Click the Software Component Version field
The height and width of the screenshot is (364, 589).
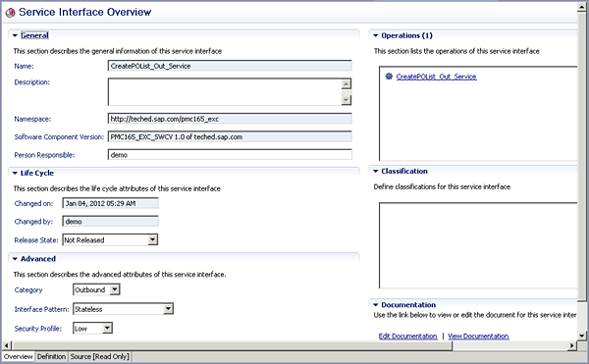pyautogui.click(x=230, y=136)
